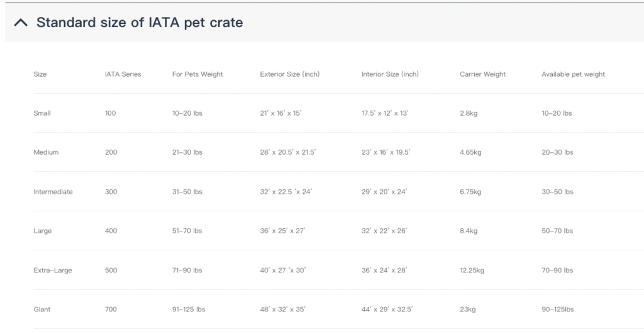
Task: Click IATA series '200' cell
Action: (111, 152)
